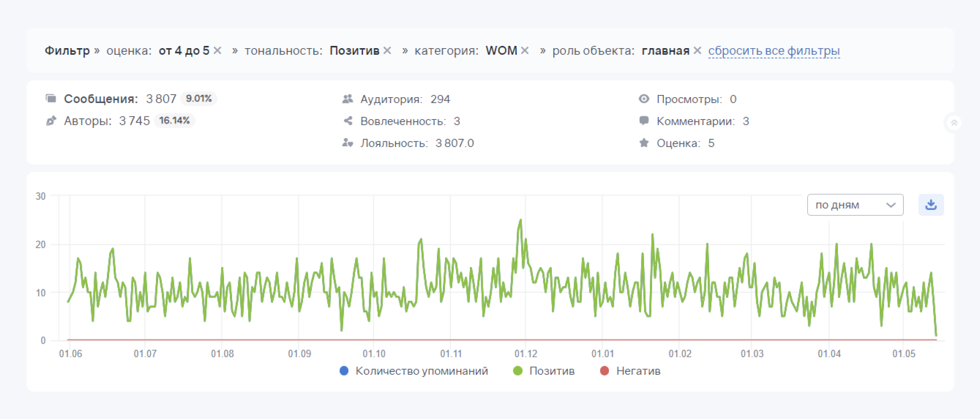Toggle the 'Негатив' legend series
The width and height of the screenshot is (980, 419).
pyautogui.click(x=630, y=371)
